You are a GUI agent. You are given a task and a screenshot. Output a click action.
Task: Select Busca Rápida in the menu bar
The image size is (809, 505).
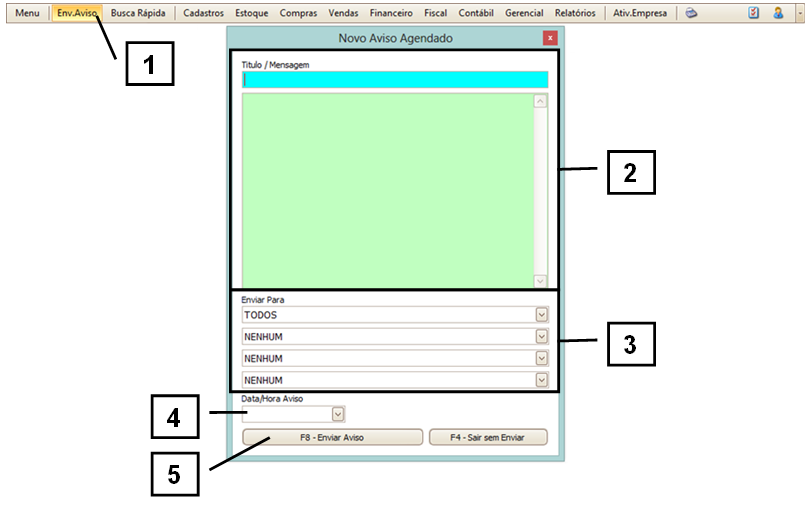click(138, 13)
